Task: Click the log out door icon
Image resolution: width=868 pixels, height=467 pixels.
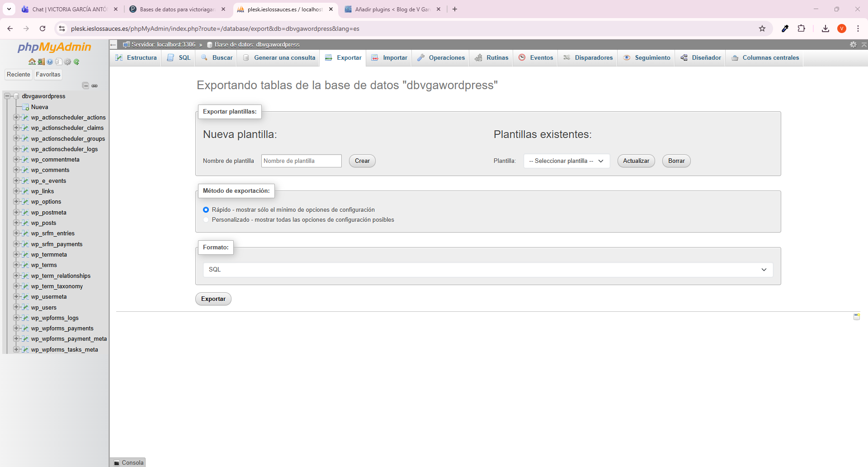Action: [x=41, y=62]
